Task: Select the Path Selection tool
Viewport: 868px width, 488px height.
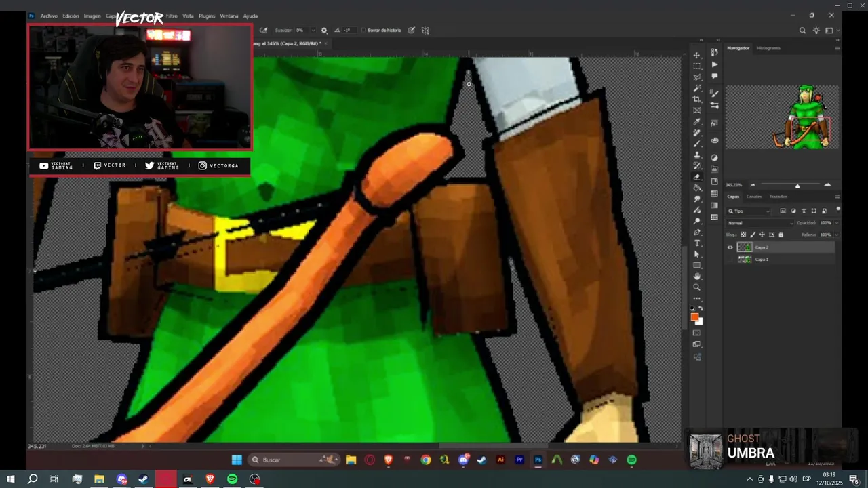Action: 696,254
